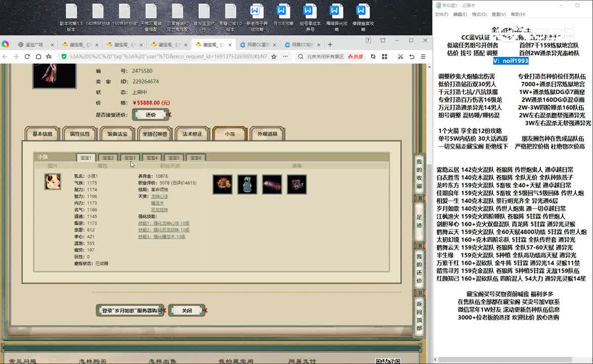Click the 登录"岁月如歌"服务器购买 button
This screenshot has width=593, height=364.
[x=130, y=310]
